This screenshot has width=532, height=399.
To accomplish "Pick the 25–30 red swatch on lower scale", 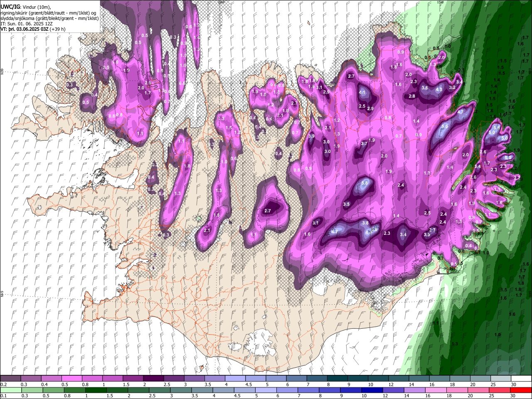I will pos(500,390).
